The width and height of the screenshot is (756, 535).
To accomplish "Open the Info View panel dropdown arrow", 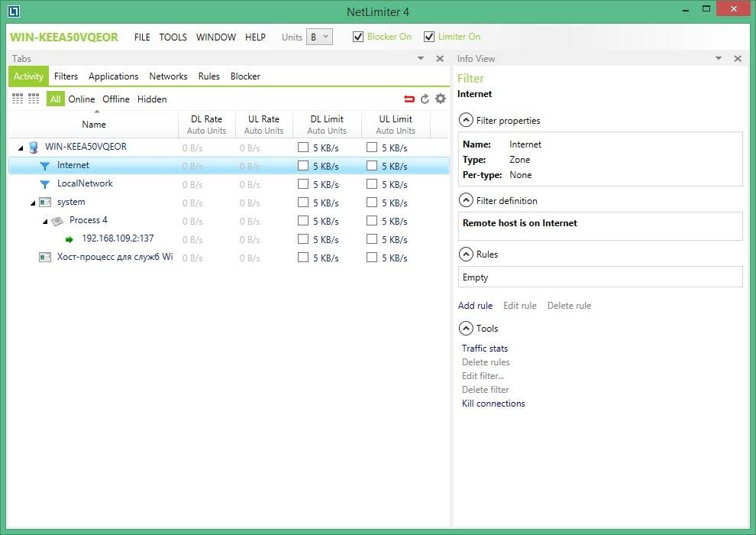I will click(719, 58).
